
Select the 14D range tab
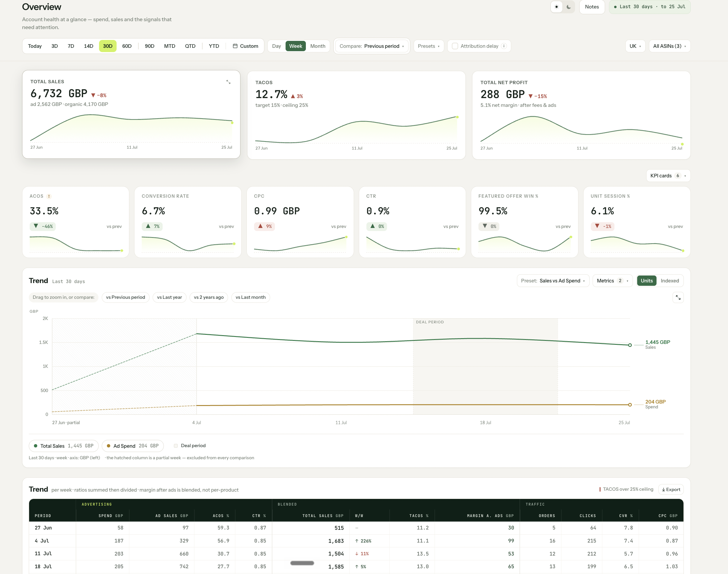[88, 46]
